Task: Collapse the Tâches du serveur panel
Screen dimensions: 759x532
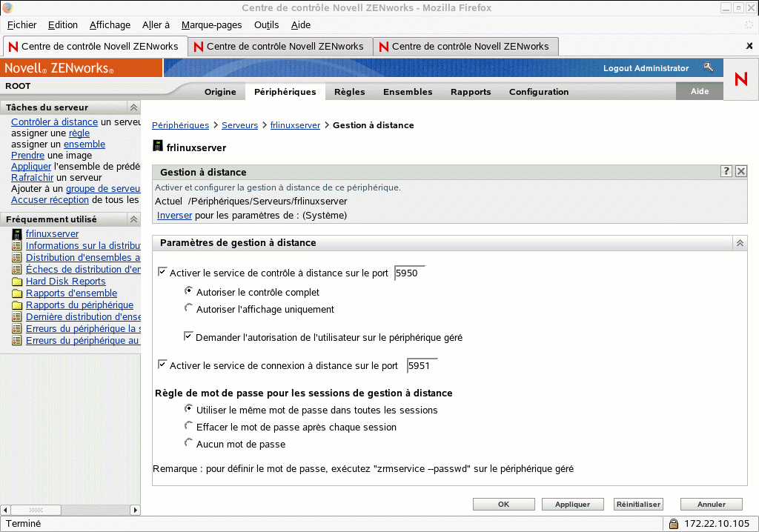Action: pos(133,107)
